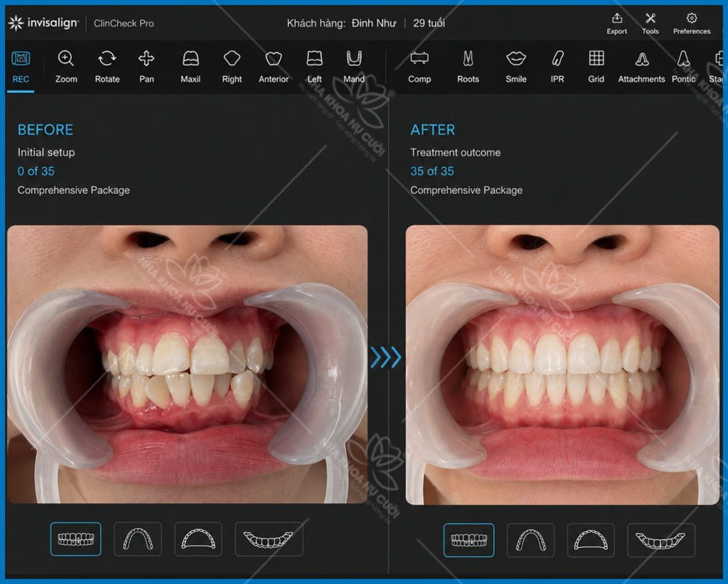Select After front teeth view thumbnail

469,540
